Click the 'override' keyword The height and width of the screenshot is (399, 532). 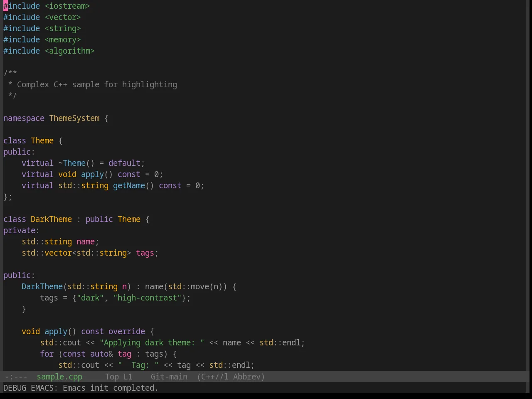[x=127, y=331]
